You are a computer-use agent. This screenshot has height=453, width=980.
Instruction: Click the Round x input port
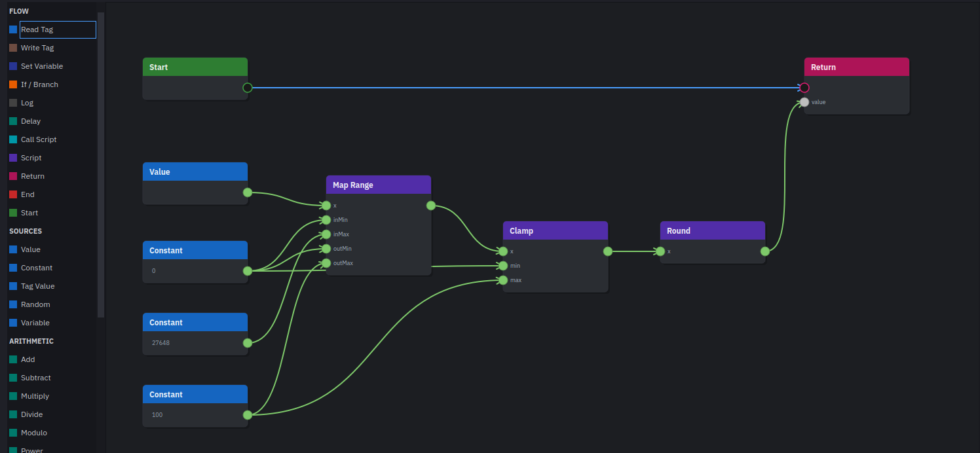[660, 251]
